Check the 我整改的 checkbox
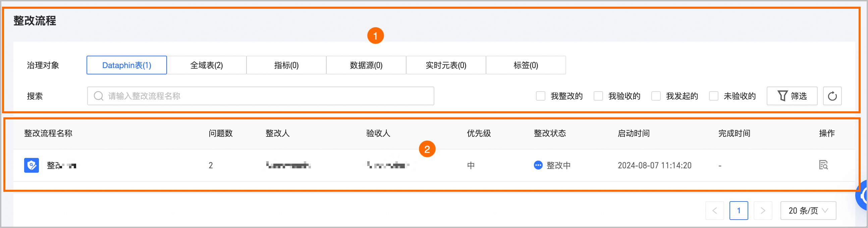 click(540, 96)
